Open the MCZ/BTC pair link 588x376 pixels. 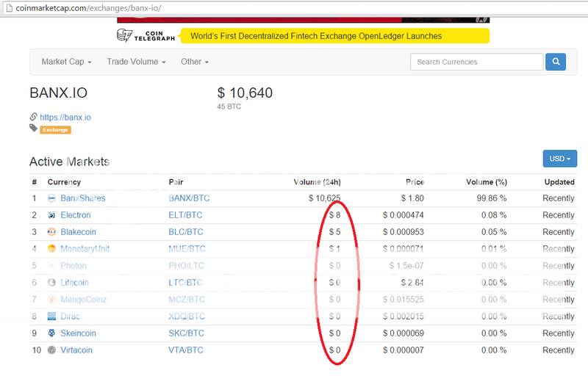coord(187,299)
